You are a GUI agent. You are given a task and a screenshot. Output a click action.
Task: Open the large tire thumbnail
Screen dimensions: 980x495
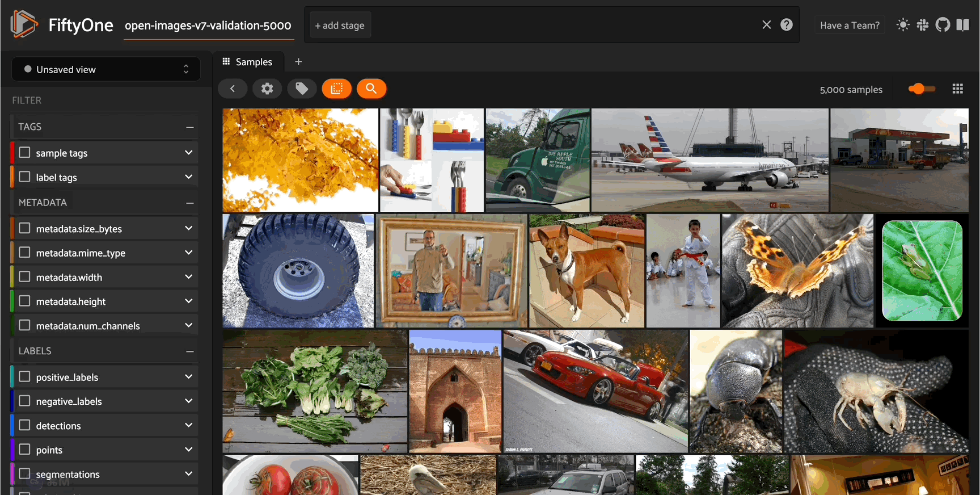click(298, 271)
